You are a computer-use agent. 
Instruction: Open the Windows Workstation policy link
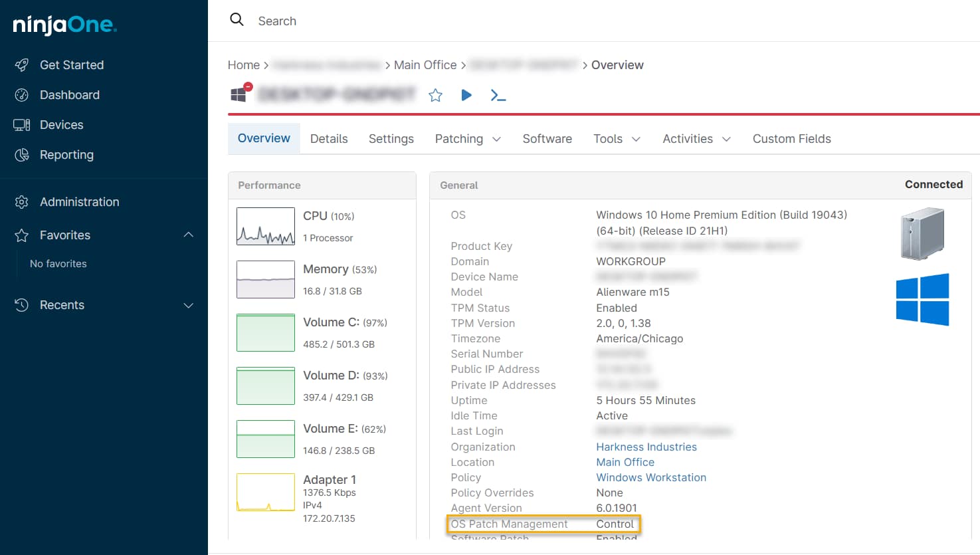pos(650,477)
